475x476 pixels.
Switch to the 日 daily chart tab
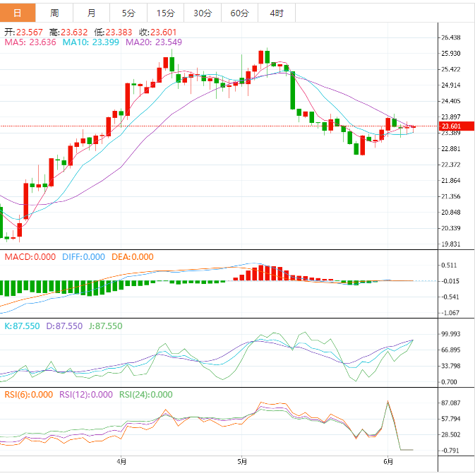point(18,13)
